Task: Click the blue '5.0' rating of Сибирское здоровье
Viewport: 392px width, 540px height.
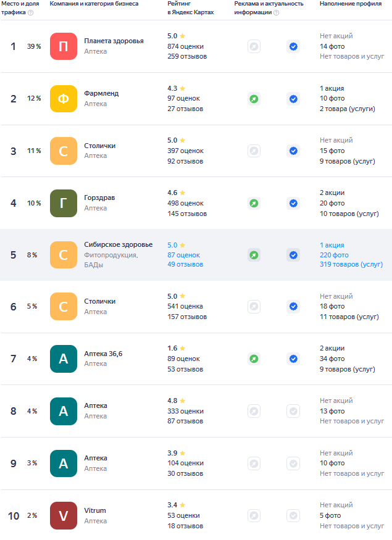Action: 172,245
